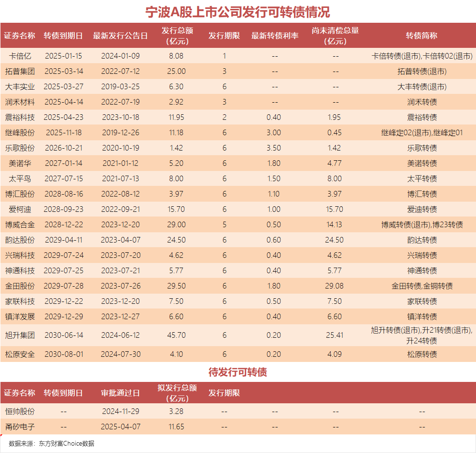The height and width of the screenshot is (453, 476).
Task: Click outstanding amount 25.41 for 旭升集团
Action: (x=334, y=335)
